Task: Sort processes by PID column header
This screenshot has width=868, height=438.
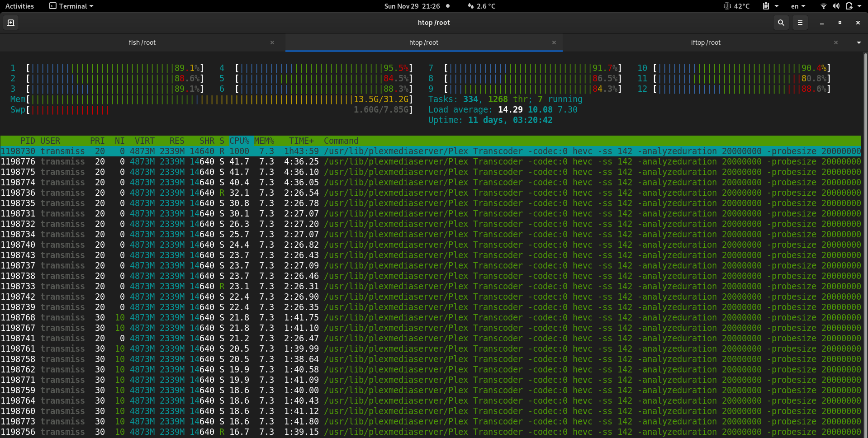Action: coord(28,141)
